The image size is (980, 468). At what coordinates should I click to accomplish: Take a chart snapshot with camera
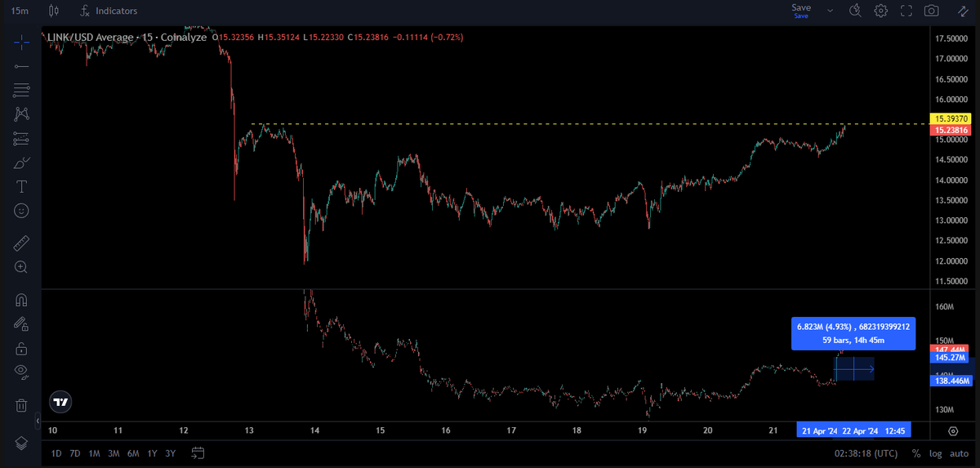(x=931, y=11)
